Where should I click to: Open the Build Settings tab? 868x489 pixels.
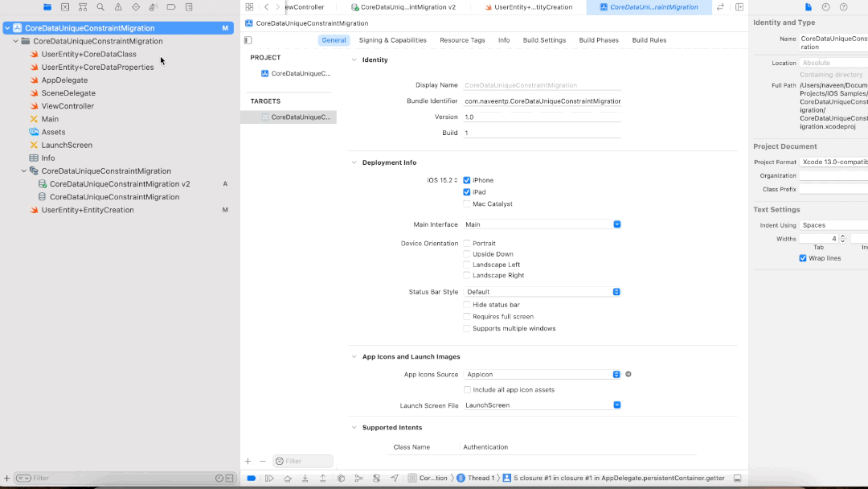tap(544, 40)
